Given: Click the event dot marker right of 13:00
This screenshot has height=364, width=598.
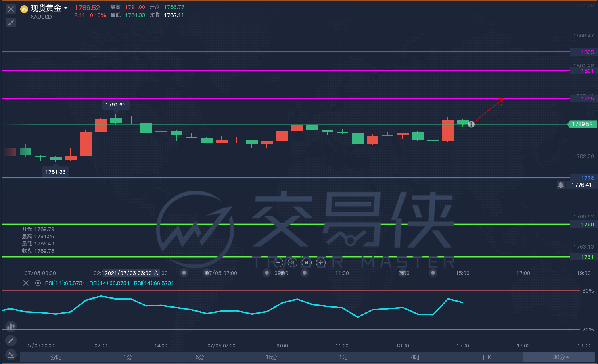Looking at the screenshot, I should coord(433,273).
